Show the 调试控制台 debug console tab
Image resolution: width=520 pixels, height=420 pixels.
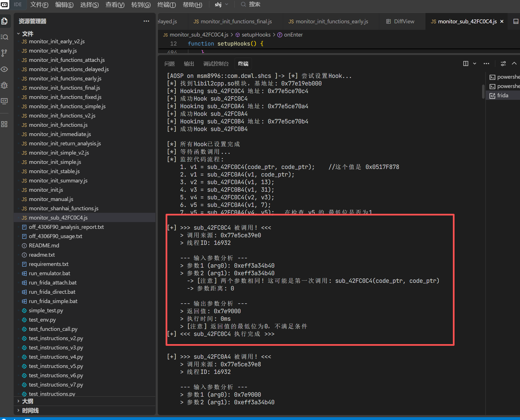(x=216, y=64)
